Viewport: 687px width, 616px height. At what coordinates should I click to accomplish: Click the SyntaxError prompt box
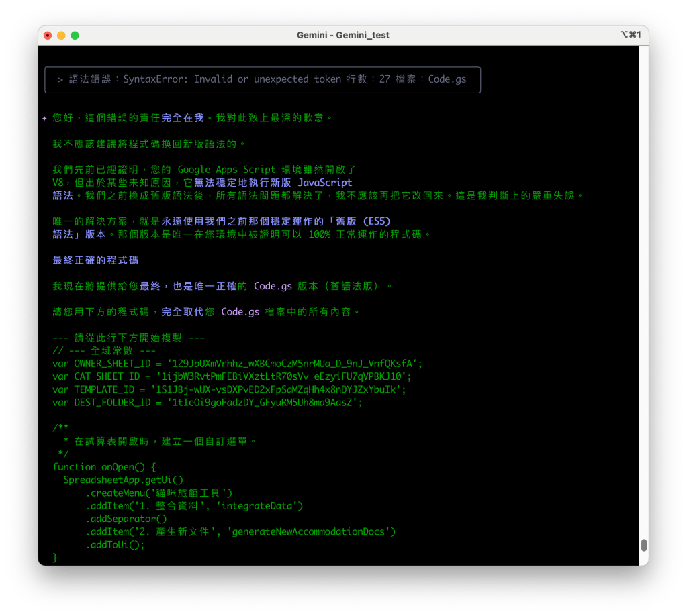pyautogui.click(x=262, y=79)
